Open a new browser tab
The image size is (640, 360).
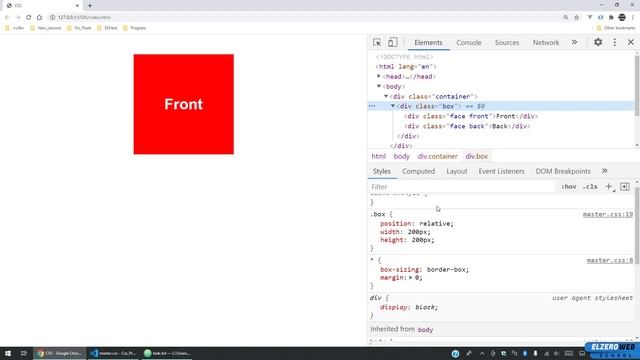click(x=90, y=6)
